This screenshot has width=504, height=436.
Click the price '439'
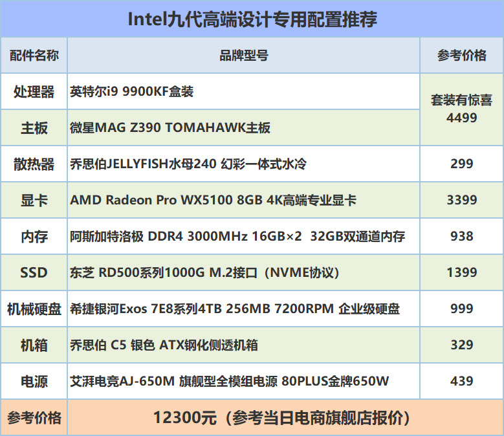coord(462,382)
